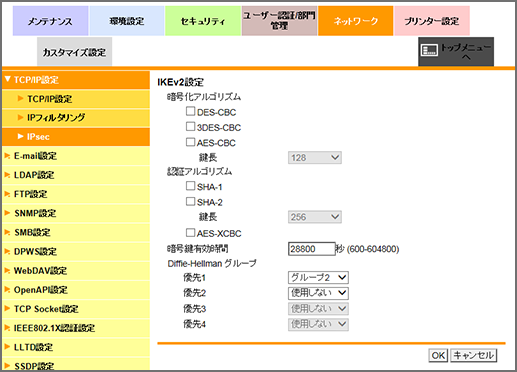Open TCP Socket設定 in the sidebar
Screen dimensions: 517x372
pyautogui.click(x=76, y=309)
